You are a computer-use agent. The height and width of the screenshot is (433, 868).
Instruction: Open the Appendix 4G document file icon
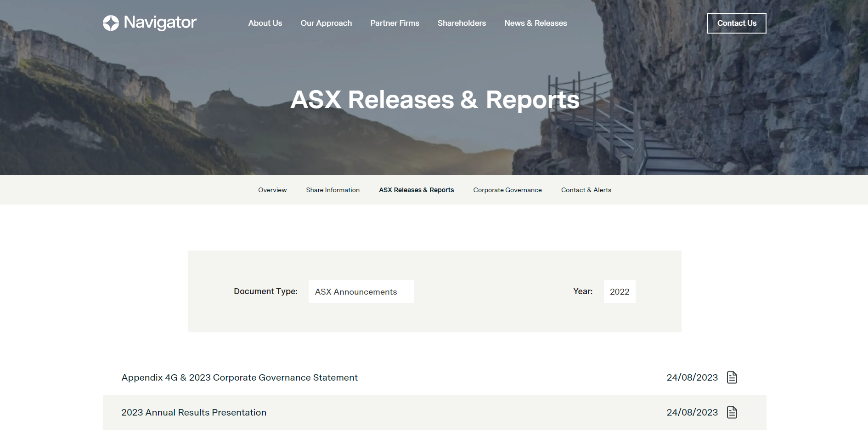click(x=732, y=377)
